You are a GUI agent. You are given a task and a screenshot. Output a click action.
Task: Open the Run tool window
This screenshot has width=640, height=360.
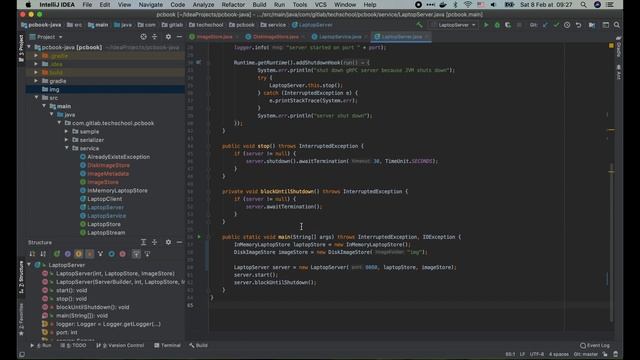pyautogui.click(x=41, y=345)
